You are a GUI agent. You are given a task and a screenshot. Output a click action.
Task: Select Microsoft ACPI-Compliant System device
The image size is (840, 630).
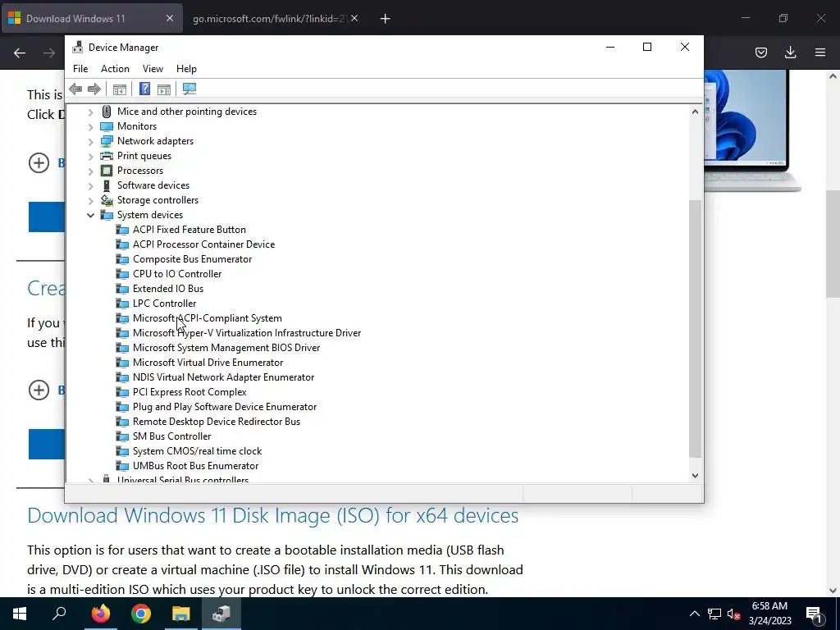coord(208,318)
